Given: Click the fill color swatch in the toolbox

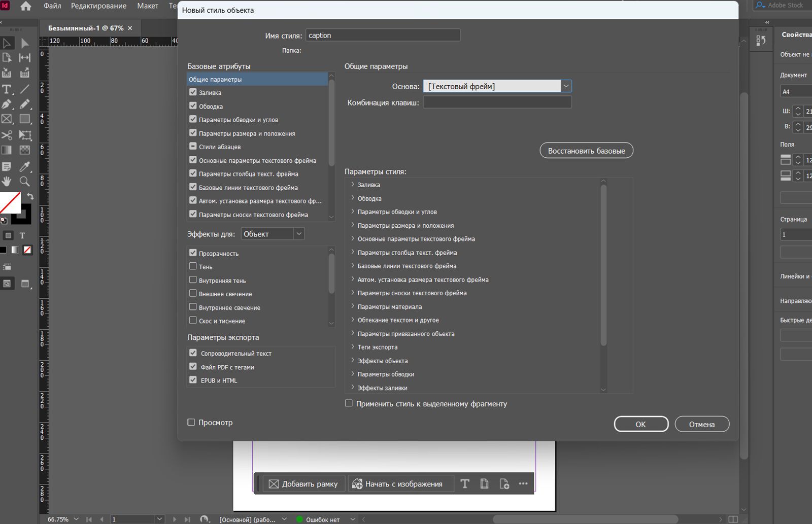Looking at the screenshot, I should (9, 202).
